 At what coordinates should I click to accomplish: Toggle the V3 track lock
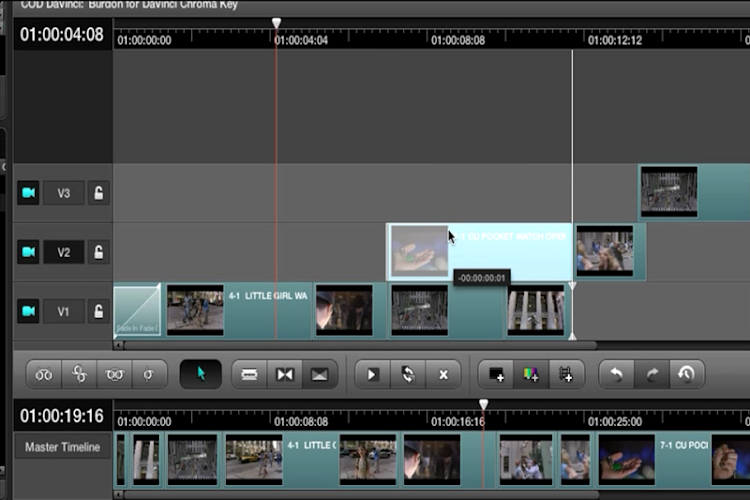[99, 193]
